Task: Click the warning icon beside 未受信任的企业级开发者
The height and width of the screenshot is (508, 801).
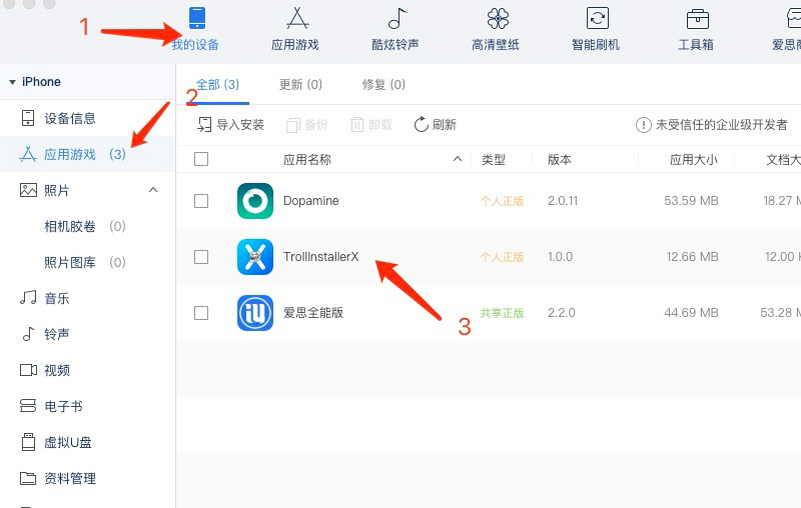Action: click(x=643, y=125)
